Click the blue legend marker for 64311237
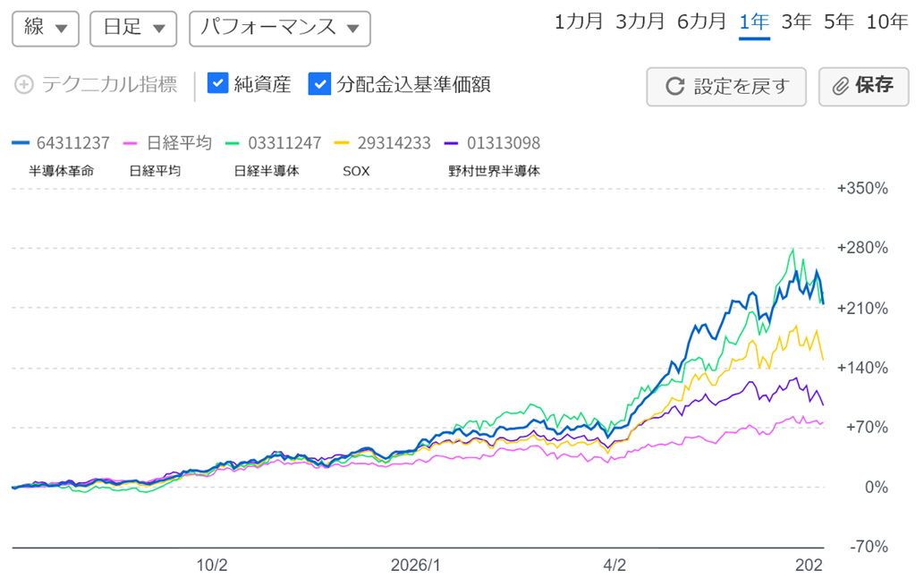Viewport: 924px width, 578px height. [x=21, y=143]
